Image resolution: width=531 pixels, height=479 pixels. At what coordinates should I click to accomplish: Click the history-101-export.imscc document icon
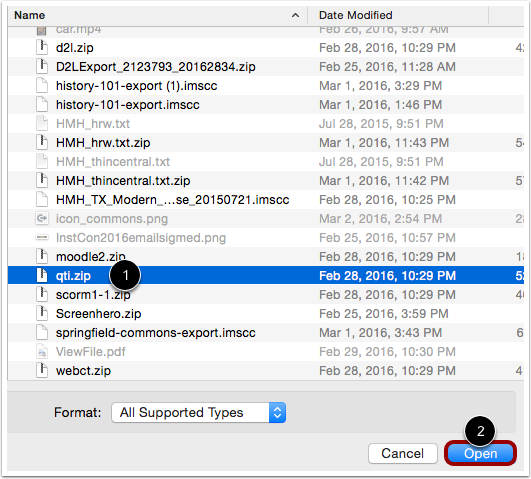point(42,104)
